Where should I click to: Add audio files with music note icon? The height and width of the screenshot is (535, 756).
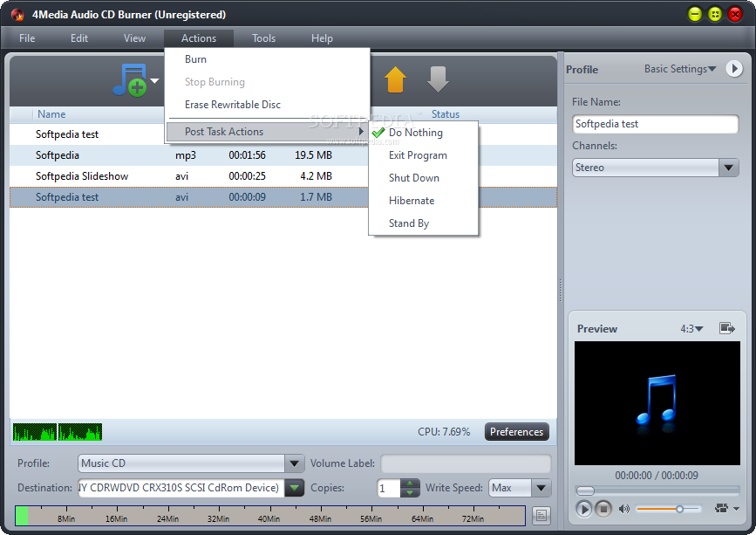click(129, 80)
